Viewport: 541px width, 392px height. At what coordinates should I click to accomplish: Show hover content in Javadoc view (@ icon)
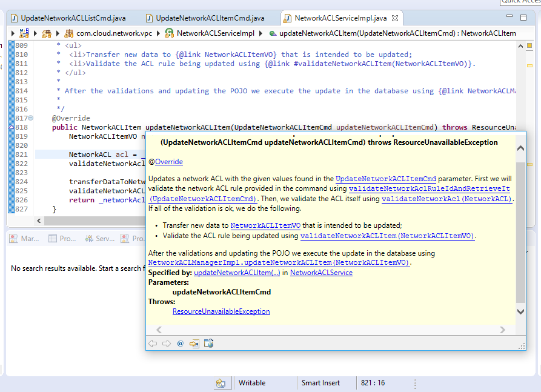pos(180,344)
